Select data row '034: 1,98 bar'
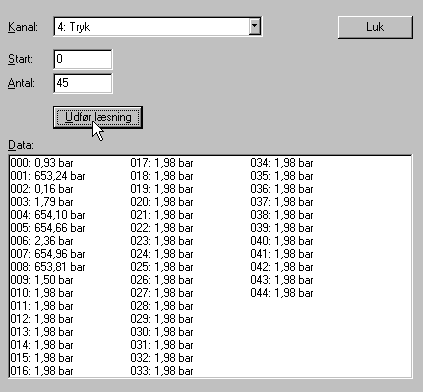 click(x=282, y=163)
